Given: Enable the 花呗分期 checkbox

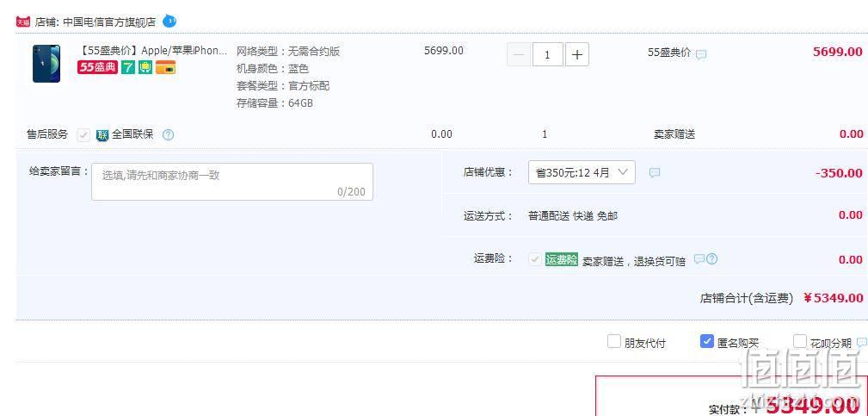Looking at the screenshot, I should click(800, 341).
